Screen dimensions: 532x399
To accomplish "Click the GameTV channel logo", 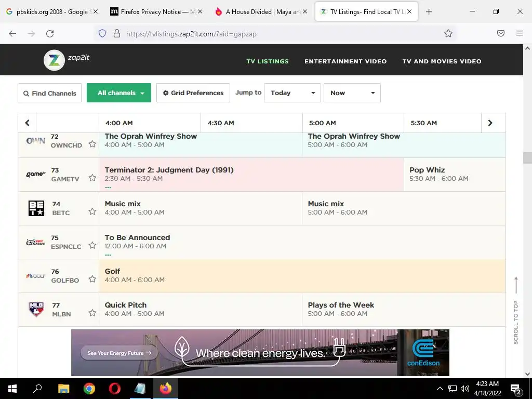I will pyautogui.click(x=36, y=174).
